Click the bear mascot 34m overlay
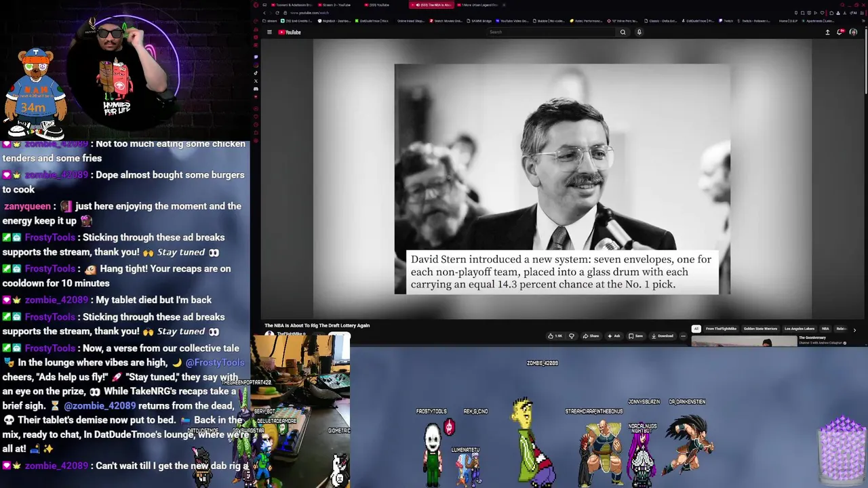Viewport: 868px width, 488px height. coord(35,93)
